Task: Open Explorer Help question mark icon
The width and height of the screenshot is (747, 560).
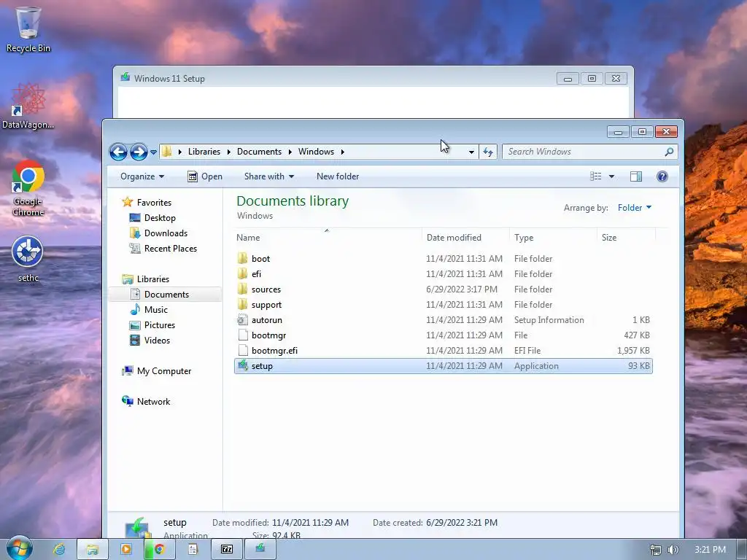Action: 662,176
